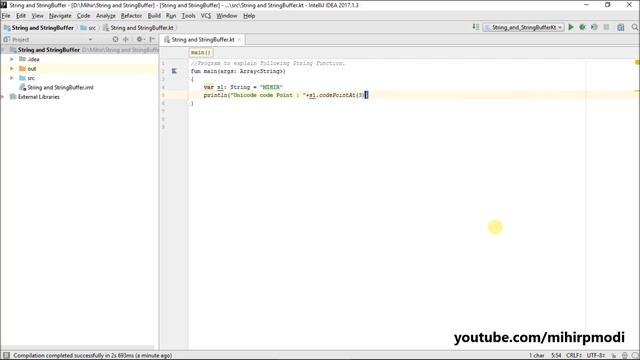Image resolution: width=640 pixels, height=360 pixels.
Task: Click the src breadcrumb
Action: click(x=89, y=28)
